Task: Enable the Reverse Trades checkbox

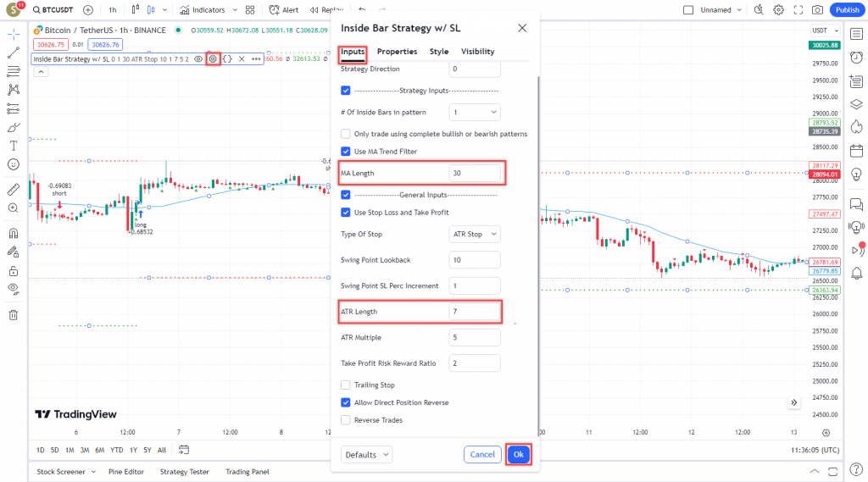Action: [346, 420]
